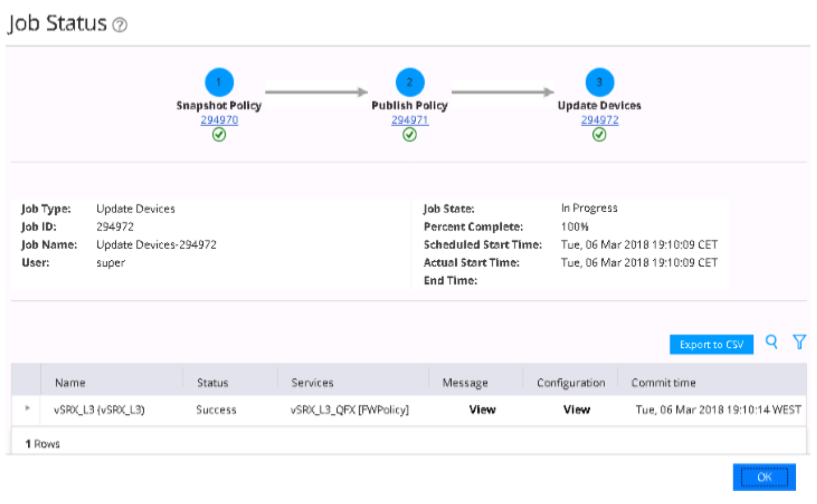Click the Job Status help icon

tap(120, 25)
